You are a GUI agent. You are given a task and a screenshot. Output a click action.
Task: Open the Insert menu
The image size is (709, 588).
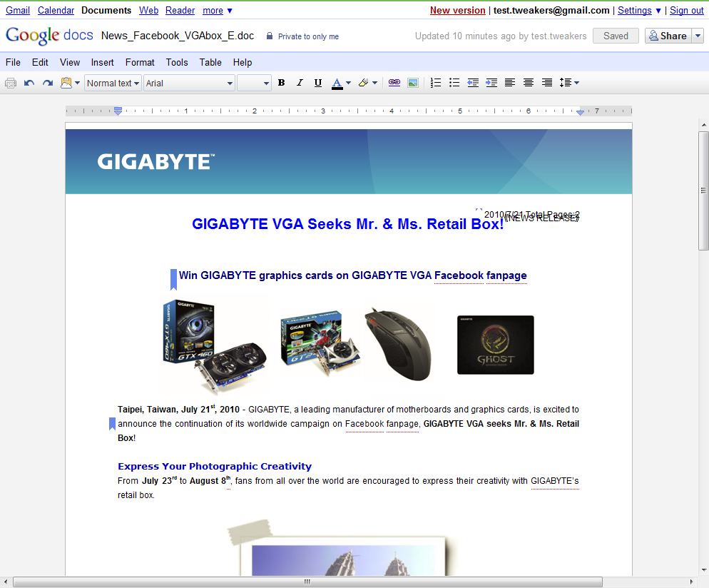pyautogui.click(x=102, y=62)
